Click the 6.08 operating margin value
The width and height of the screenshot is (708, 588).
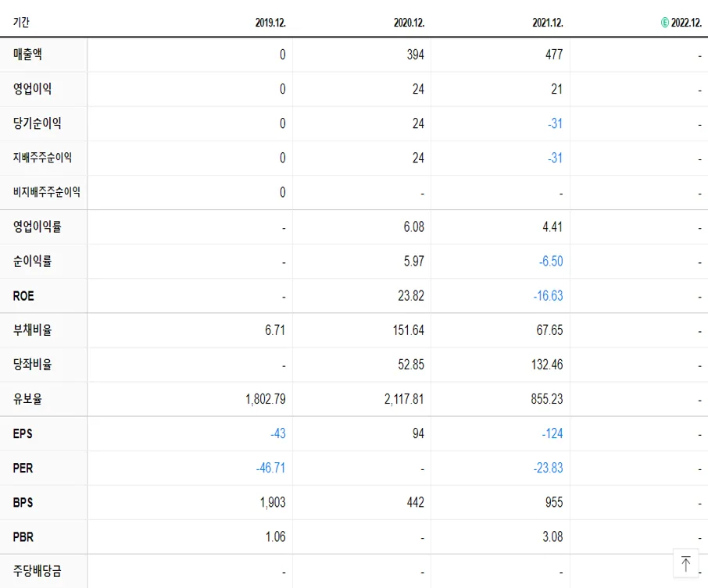(414, 226)
